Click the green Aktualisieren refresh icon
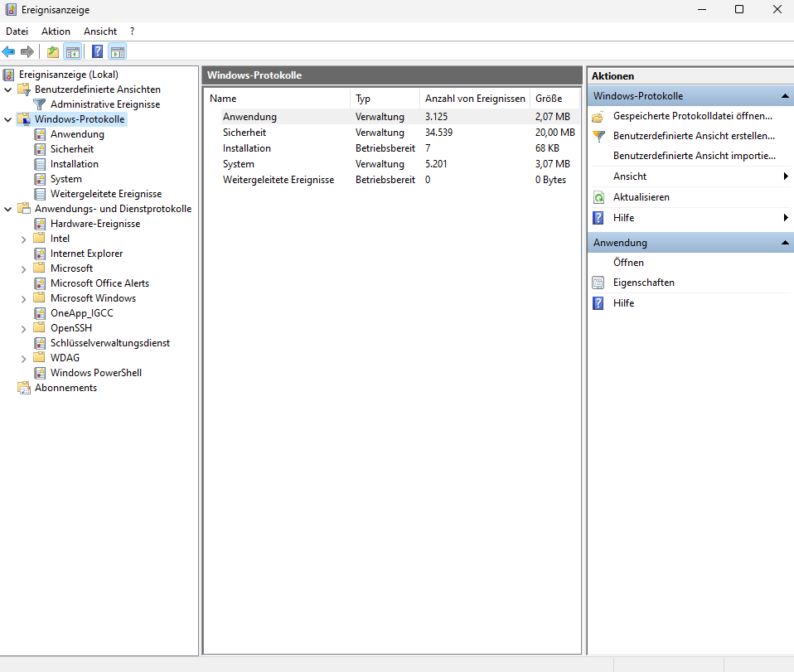794x672 pixels. [x=598, y=197]
